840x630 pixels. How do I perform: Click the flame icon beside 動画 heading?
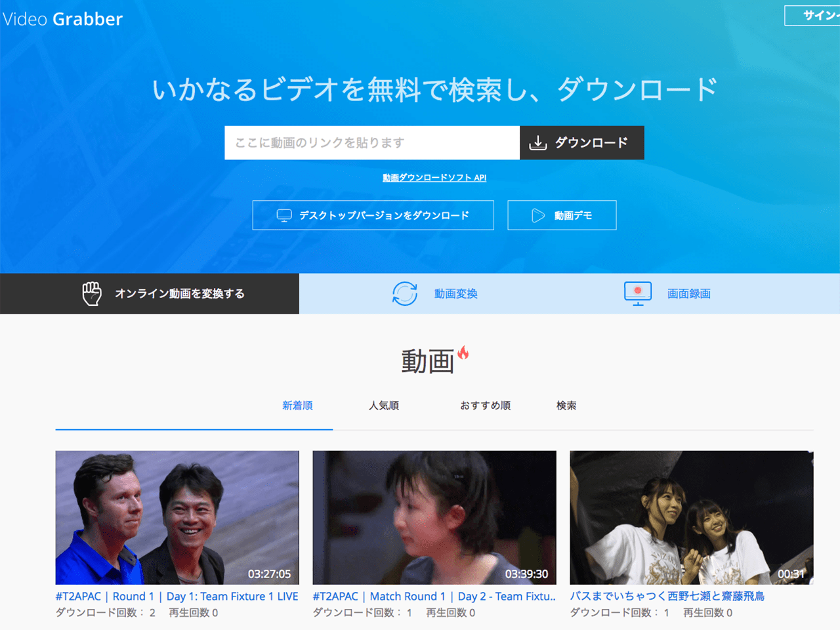click(463, 352)
